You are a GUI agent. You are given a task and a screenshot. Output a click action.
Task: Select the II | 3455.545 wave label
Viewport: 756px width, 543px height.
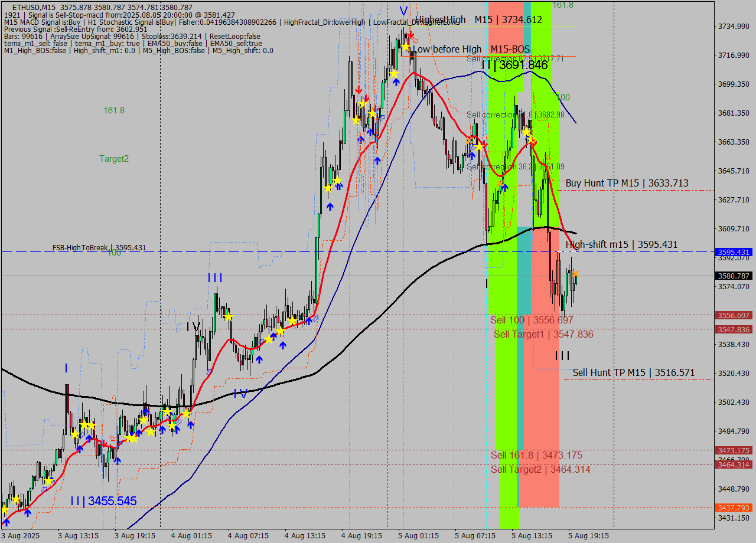coord(103,501)
